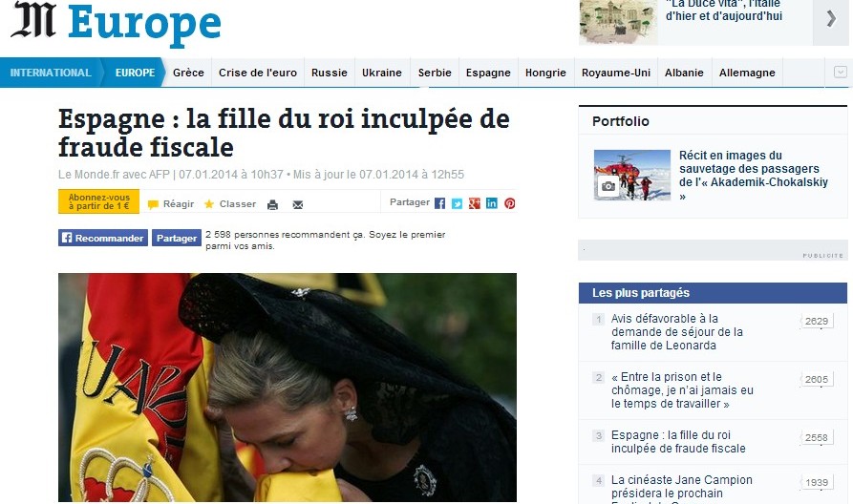Screen dimensions: 853x504
Task: Share the article on Facebook icon
Action: click(x=439, y=203)
